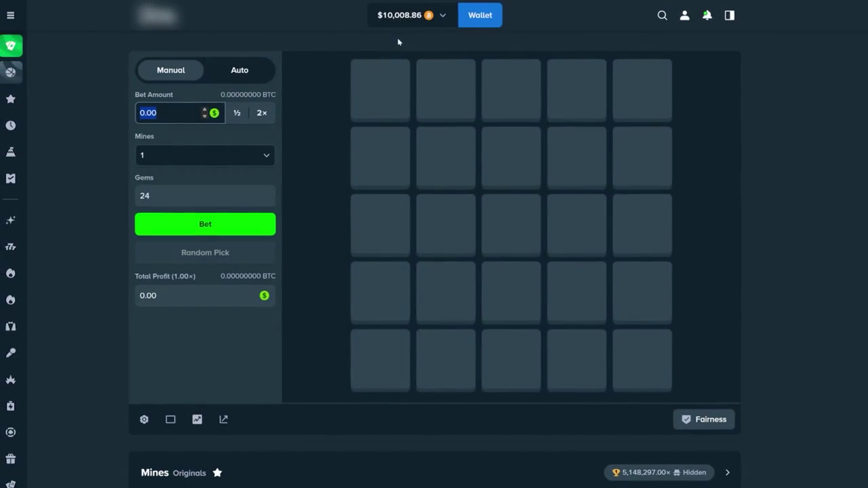Expand the Mines count dropdown
The height and width of the screenshot is (488, 868).
tap(205, 155)
